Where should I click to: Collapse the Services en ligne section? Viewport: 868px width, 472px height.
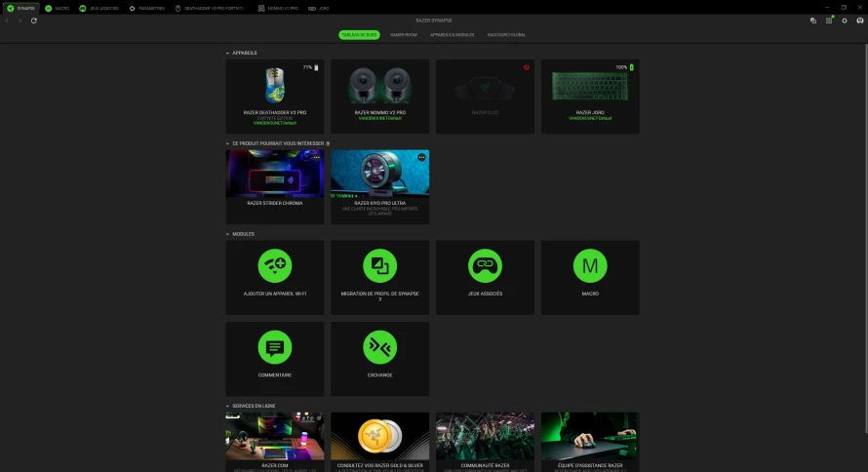(227, 406)
